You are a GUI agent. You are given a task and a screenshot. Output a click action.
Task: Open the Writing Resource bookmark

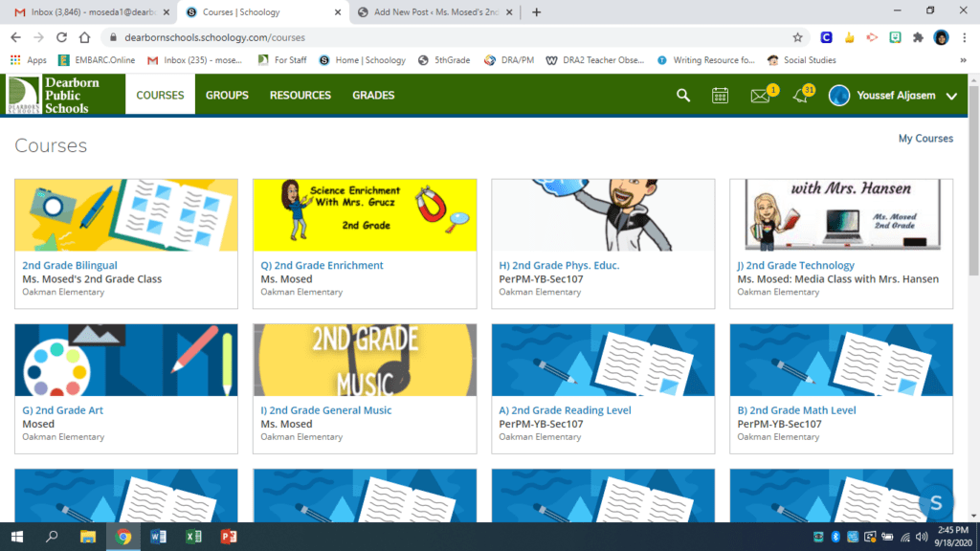(x=705, y=60)
